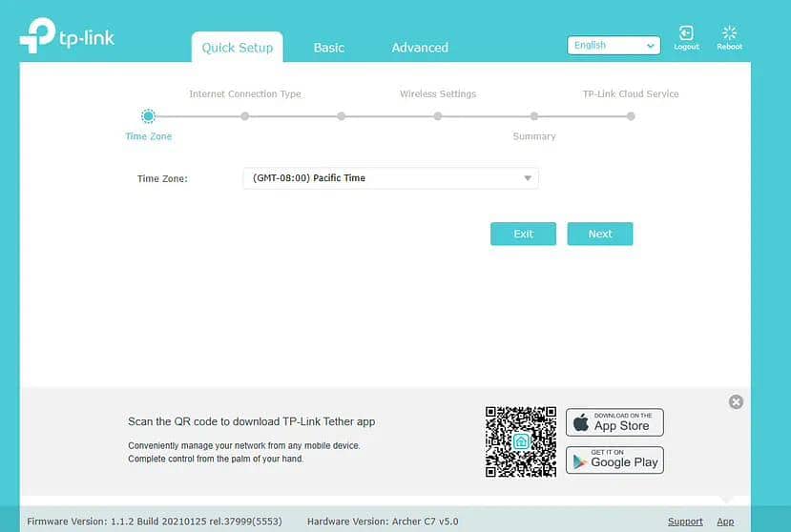Click the TP-Link Cloud Service step dot
Viewport: 791px width, 532px height.
click(631, 116)
